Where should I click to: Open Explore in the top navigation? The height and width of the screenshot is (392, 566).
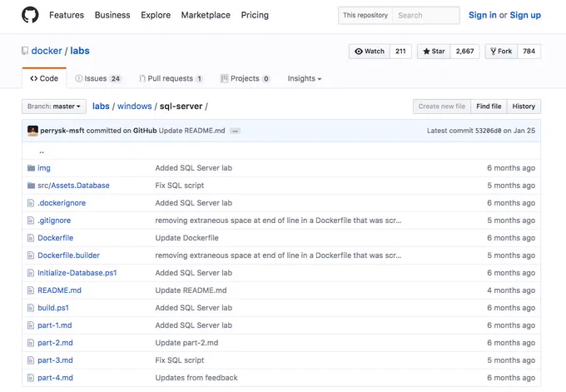[156, 15]
